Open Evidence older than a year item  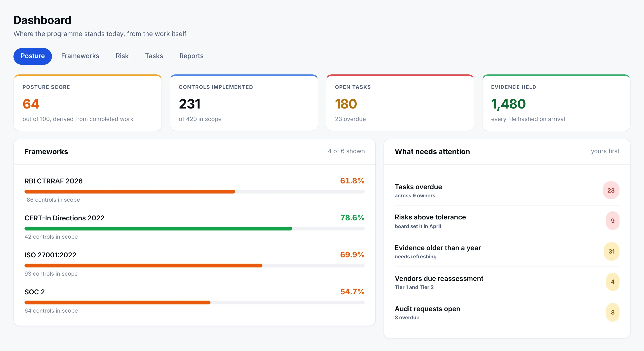tap(507, 252)
